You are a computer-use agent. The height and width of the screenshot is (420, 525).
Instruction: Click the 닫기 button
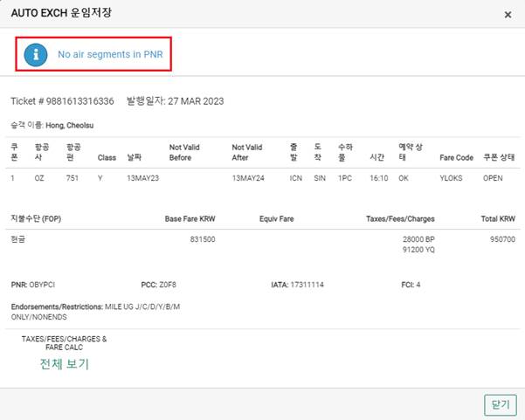(x=501, y=405)
